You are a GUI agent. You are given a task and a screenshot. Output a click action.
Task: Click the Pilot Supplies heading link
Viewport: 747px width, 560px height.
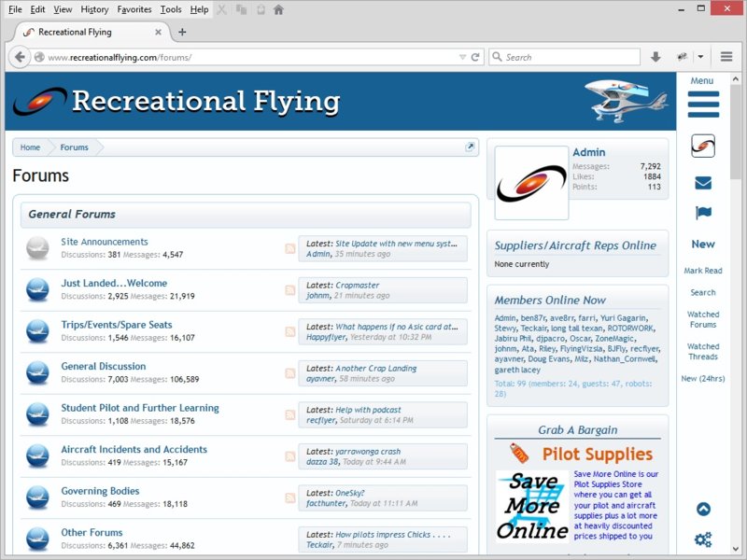point(598,455)
